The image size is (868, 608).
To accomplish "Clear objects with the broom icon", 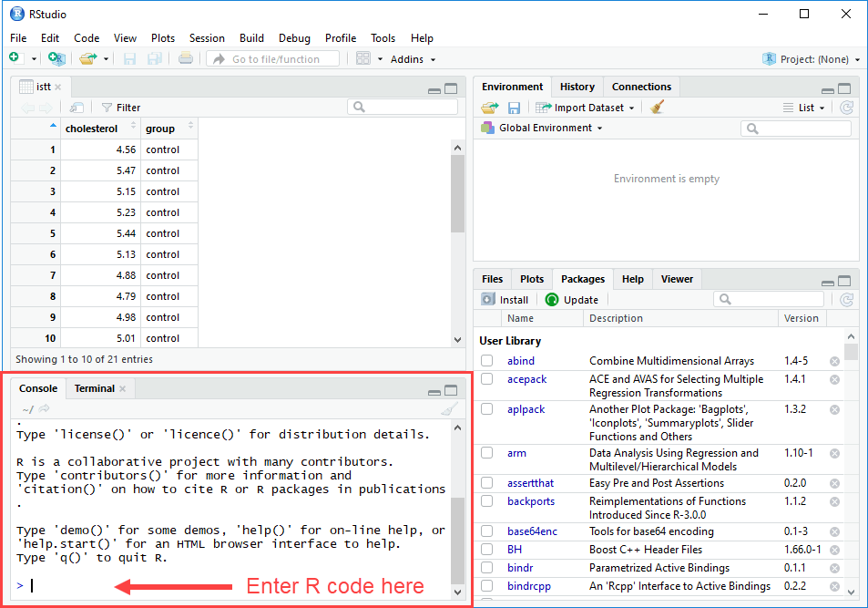I will coord(659,107).
